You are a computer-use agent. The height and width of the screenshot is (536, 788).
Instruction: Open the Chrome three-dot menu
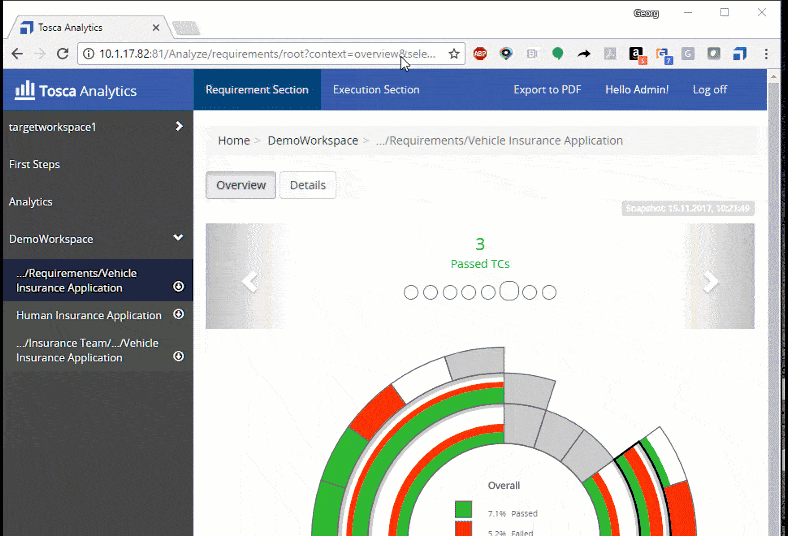(766, 54)
